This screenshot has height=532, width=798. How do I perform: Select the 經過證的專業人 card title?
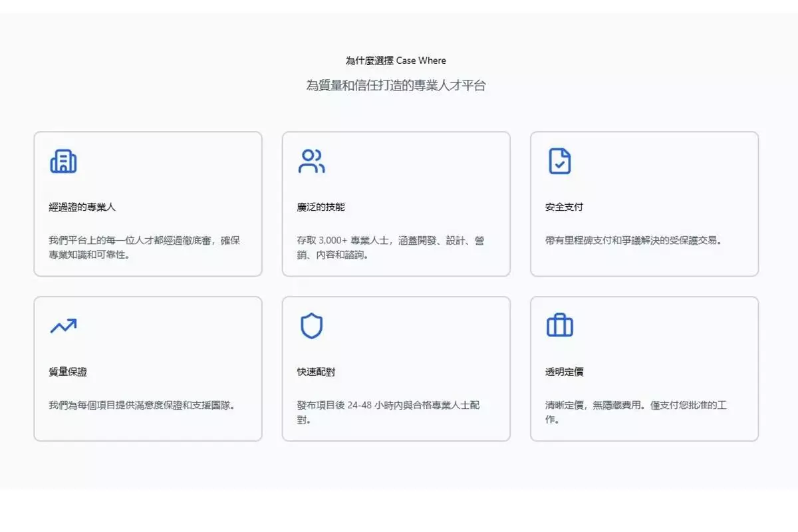tap(82, 207)
